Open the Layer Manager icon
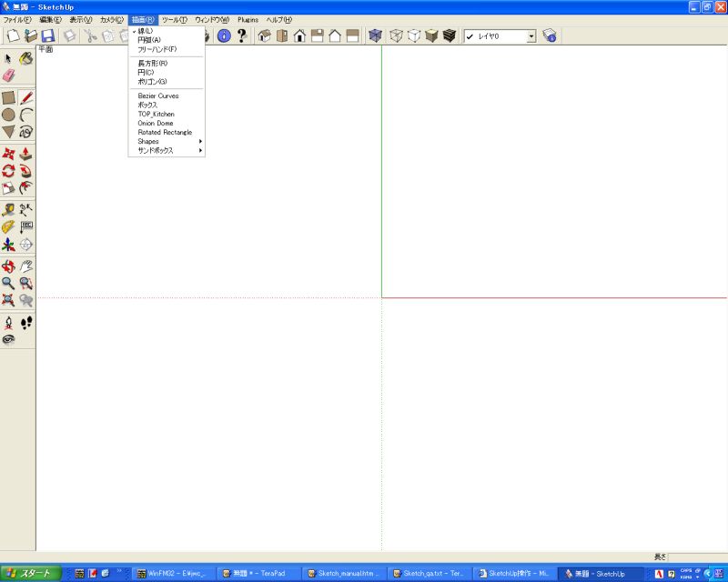This screenshot has width=728, height=582. tap(550, 35)
